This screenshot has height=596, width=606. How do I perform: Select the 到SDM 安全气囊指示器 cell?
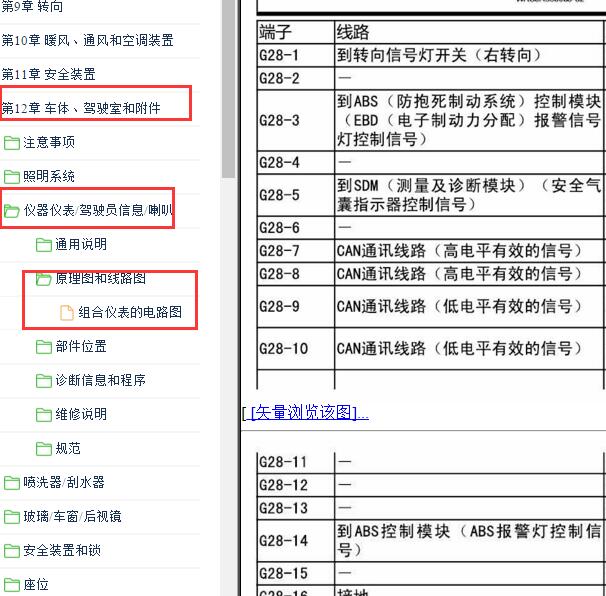coord(470,195)
